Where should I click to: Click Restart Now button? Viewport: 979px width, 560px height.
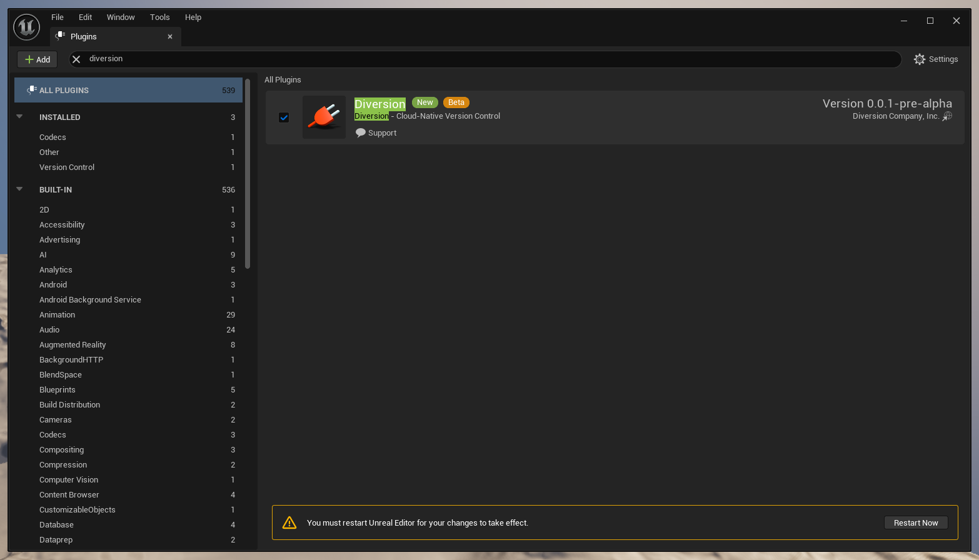(916, 522)
